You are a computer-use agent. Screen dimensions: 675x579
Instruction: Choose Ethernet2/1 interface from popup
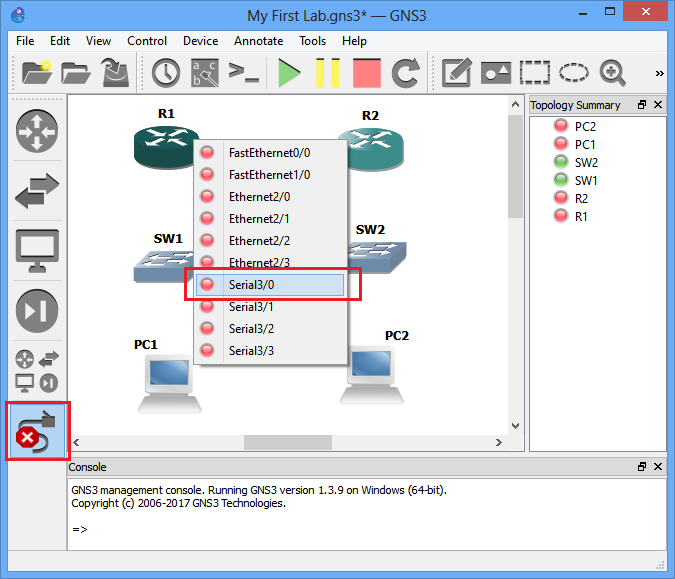(270, 219)
